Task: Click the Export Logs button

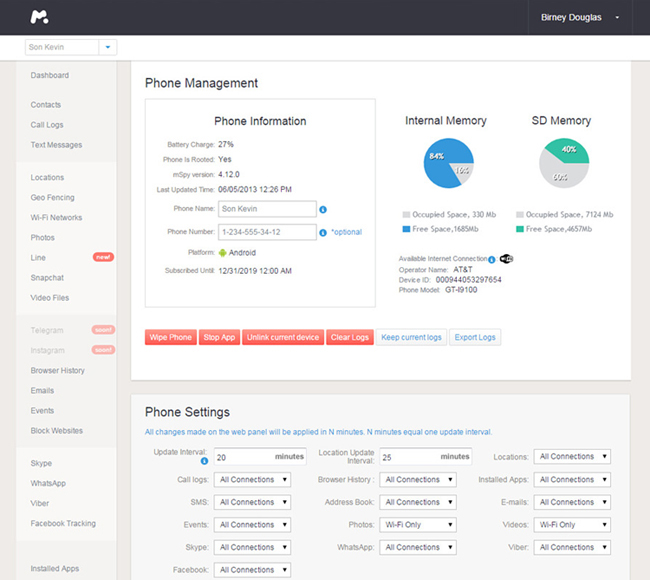Action: click(475, 338)
